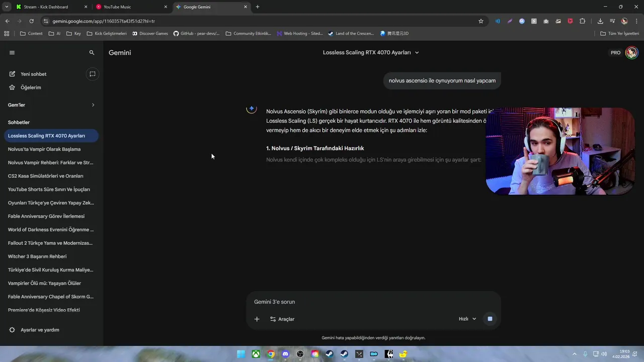Switch to YouTube Music tab
Viewport: 644px width, 362px height.
click(x=131, y=7)
